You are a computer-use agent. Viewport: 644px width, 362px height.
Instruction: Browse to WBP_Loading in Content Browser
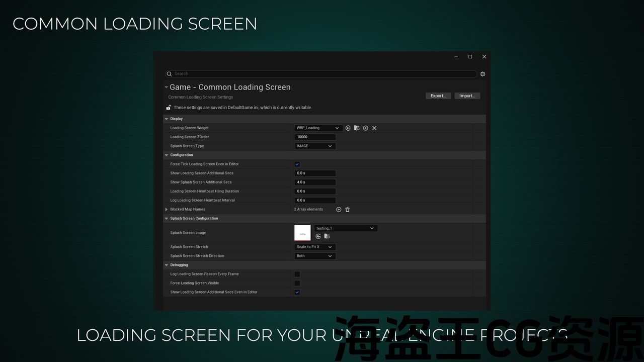[357, 128]
